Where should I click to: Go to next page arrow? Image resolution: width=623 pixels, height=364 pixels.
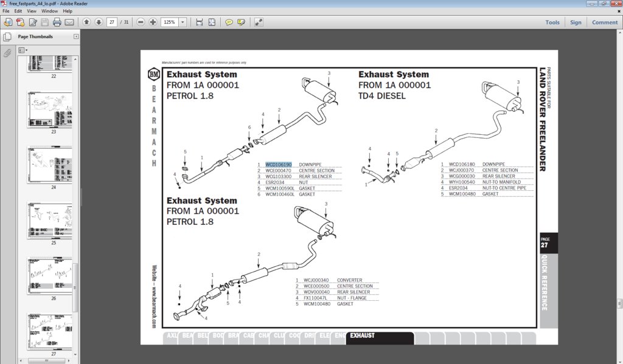99,22
